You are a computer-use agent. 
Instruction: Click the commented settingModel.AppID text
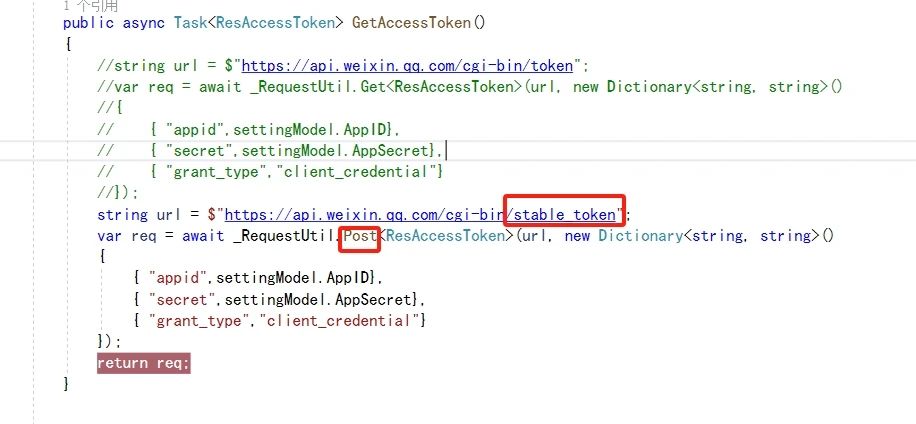(310, 130)
